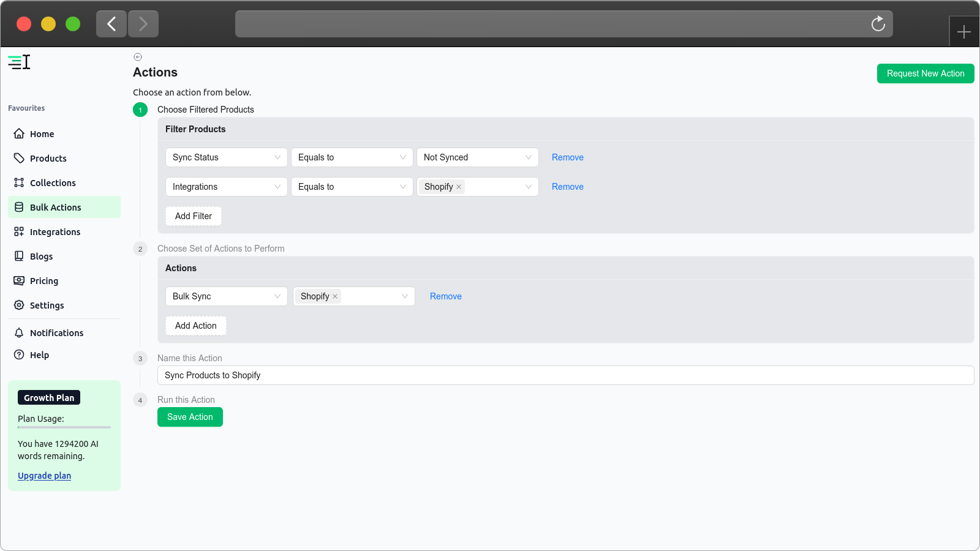Reload the page with the refresh icon
This screenshot has width=980, height=551.
(878, 24)
